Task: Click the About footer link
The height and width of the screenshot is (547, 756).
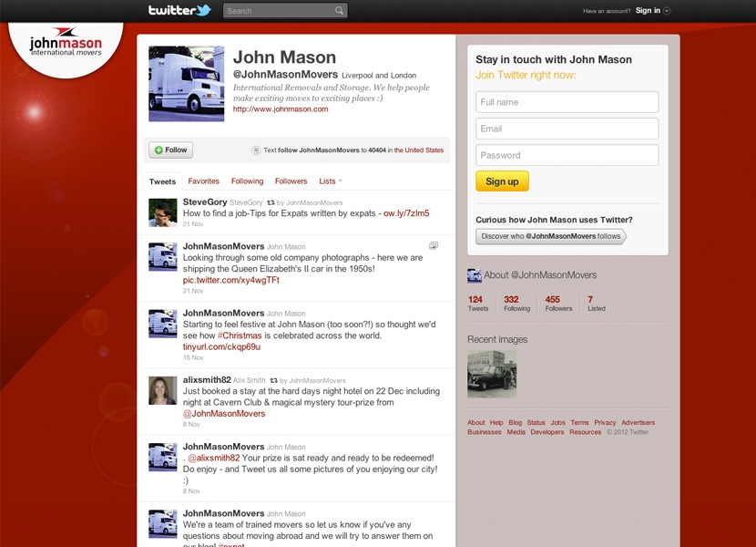Action: [475, 422]
